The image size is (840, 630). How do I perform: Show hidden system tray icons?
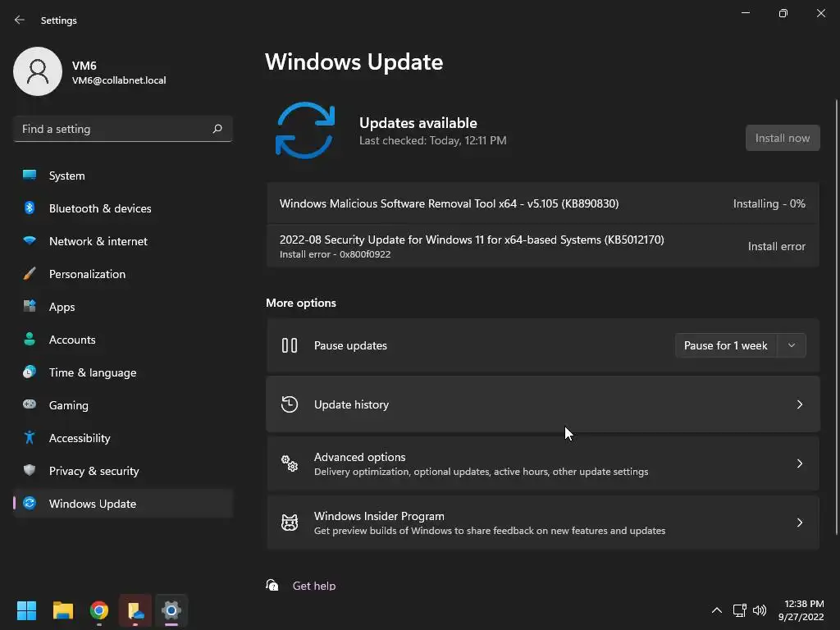coord(716,610)
